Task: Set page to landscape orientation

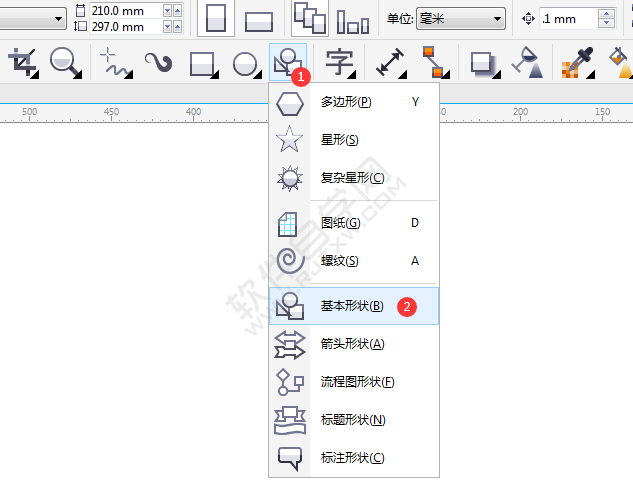Action: coord(259,21)
